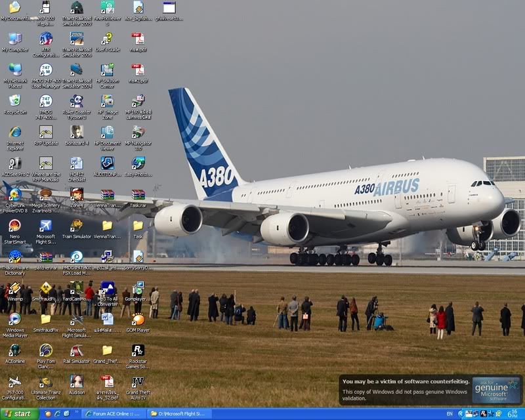Select the 767-300 Configuration shortcut
This screenshot has height=420, width=525.
14,387
